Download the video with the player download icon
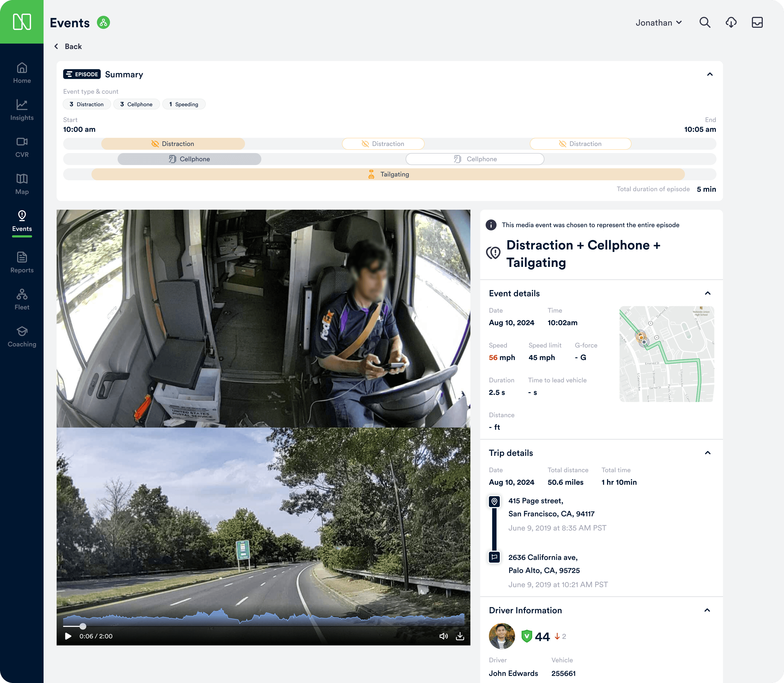Screen dimensions: 784x683 click(x=460, y=636)
